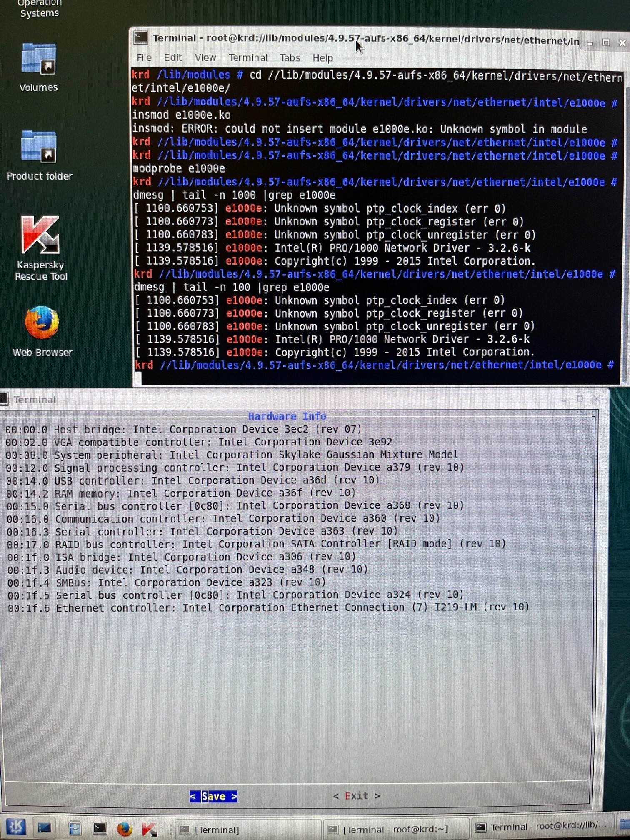This screenshot has width=630, height=840.
Task: Select the RAM memory Device a36f line
Action: (x=181, y=493)
